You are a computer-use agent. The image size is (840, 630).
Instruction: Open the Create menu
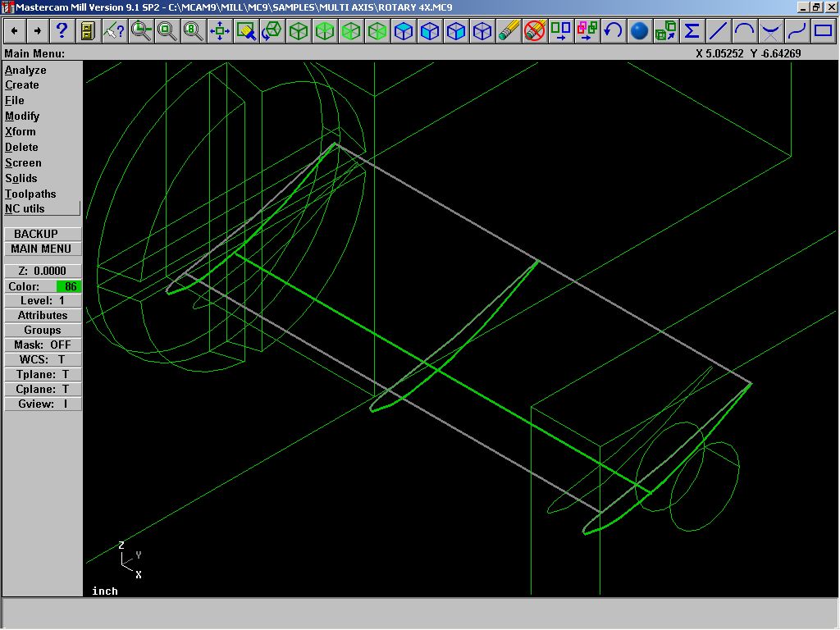[x=22, y=85]
